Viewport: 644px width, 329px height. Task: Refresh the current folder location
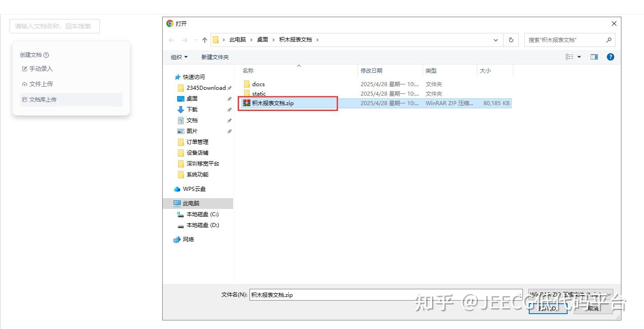point(511,40)
